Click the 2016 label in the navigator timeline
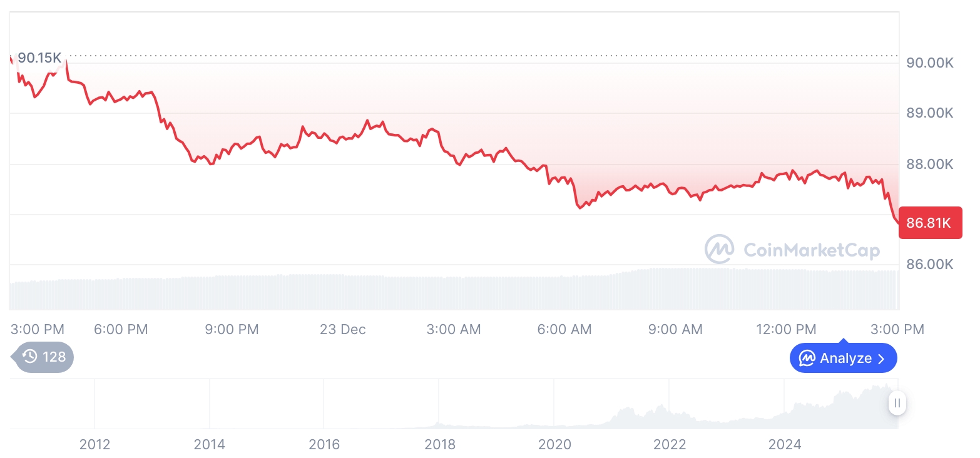This screenshot has height=458, width=980. coord(324,445)
